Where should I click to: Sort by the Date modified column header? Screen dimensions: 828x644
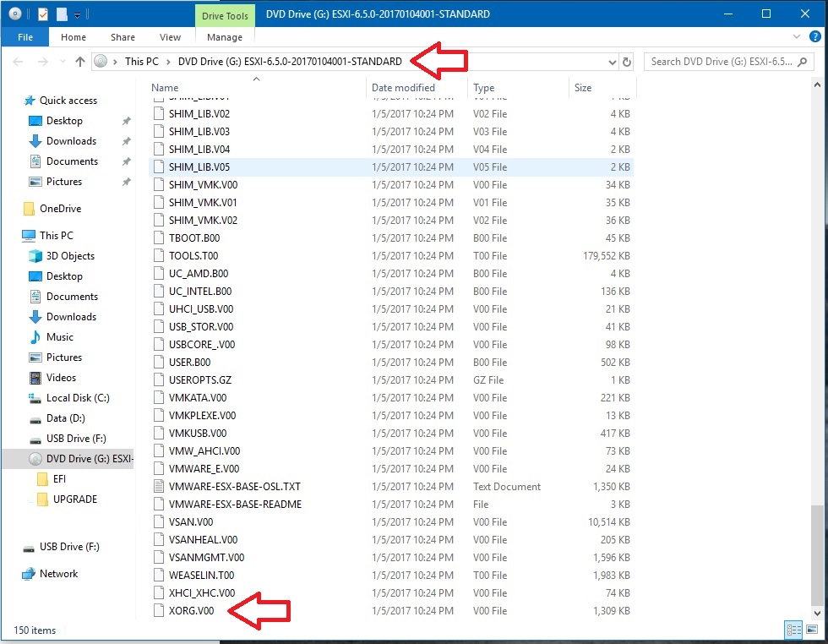(403, 88)
